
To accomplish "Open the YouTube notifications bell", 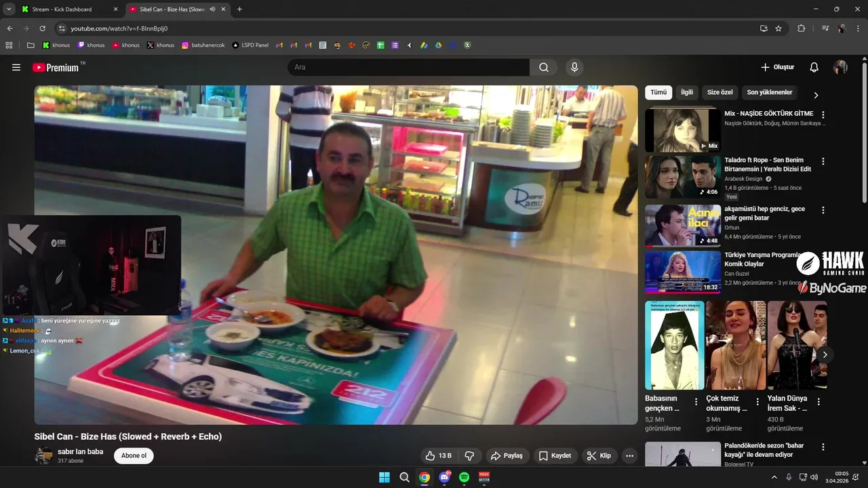I will pyautogui.click(x=814, y=67).
